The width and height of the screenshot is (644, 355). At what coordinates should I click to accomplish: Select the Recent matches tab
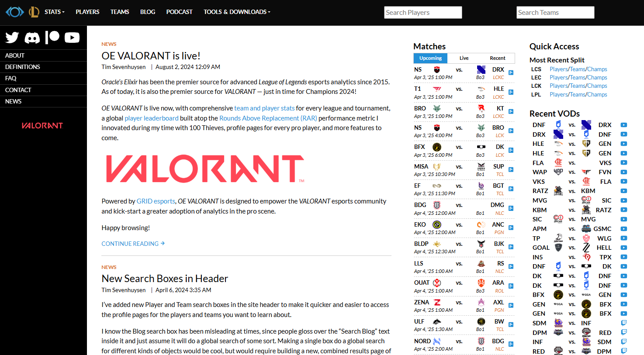click(x=497, y=58)
